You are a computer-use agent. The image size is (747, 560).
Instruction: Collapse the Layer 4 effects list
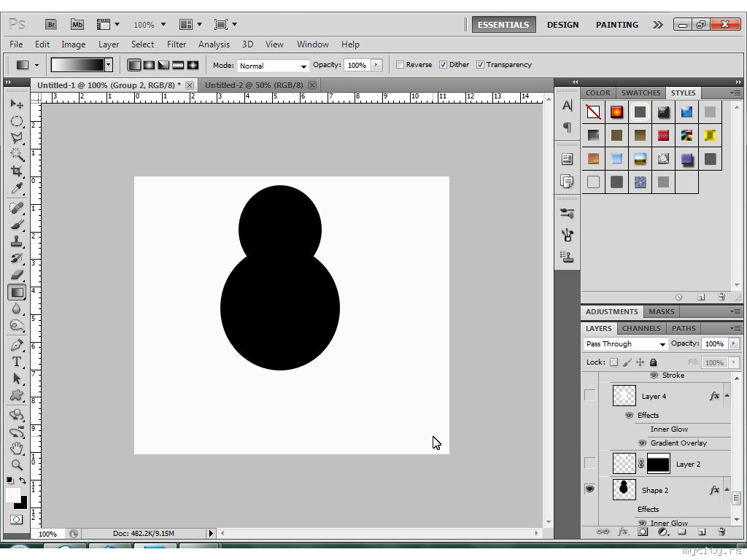727,395
